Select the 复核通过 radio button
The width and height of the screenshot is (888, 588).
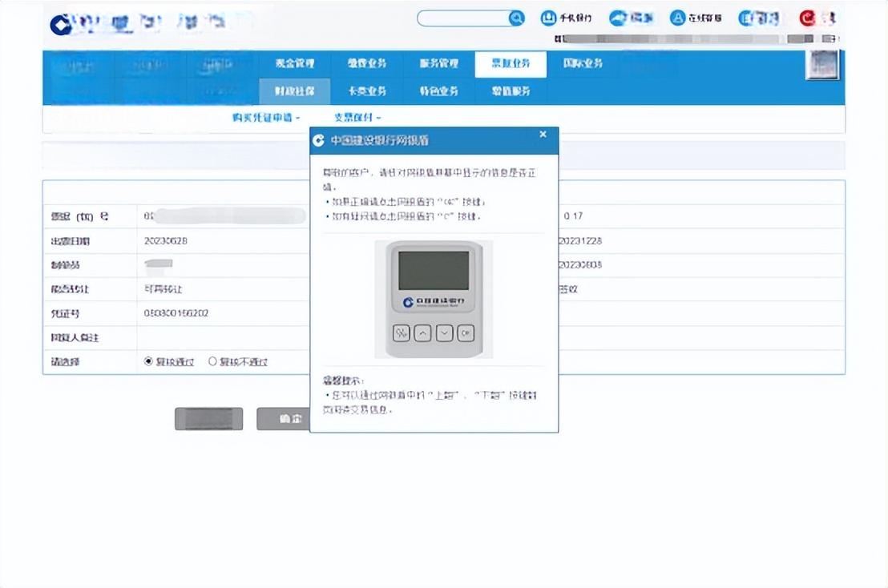(148, 361)
